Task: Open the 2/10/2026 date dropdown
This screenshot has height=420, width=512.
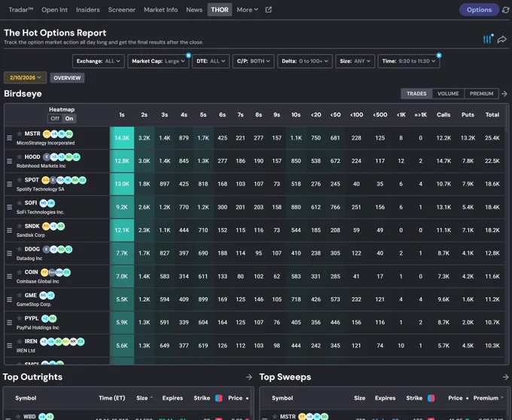Action: coord(25,78)
